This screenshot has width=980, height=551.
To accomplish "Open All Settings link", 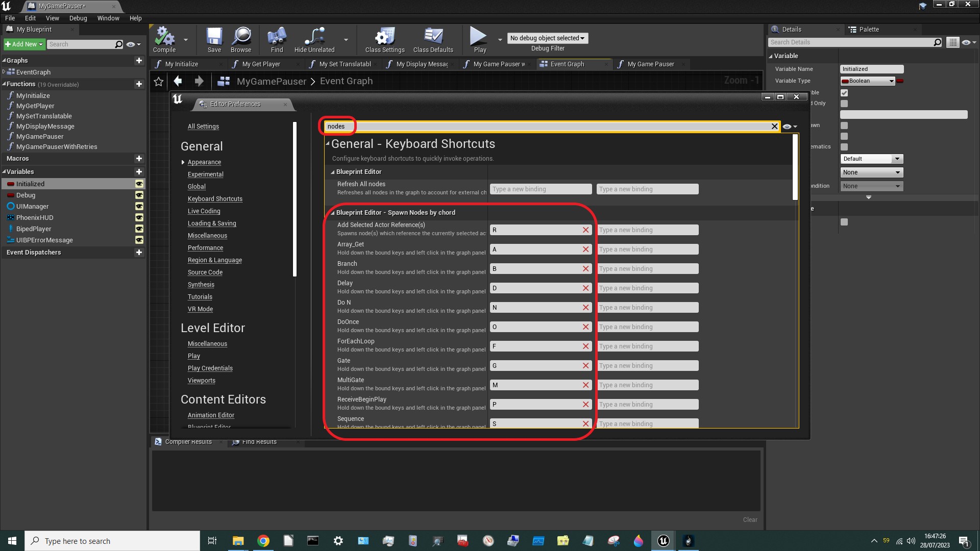I will coord(203,127).
